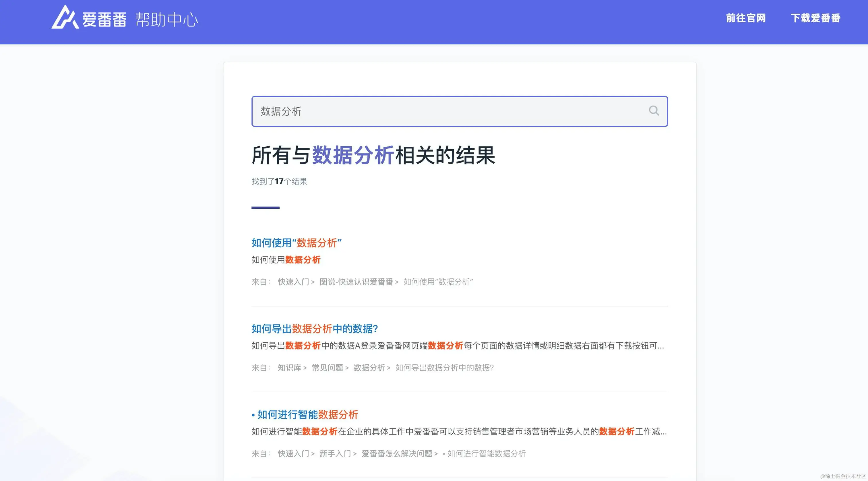Click first result's 快速入门 breadcrumb
This screenshot has width=868, height=481.
click(293, 282)
